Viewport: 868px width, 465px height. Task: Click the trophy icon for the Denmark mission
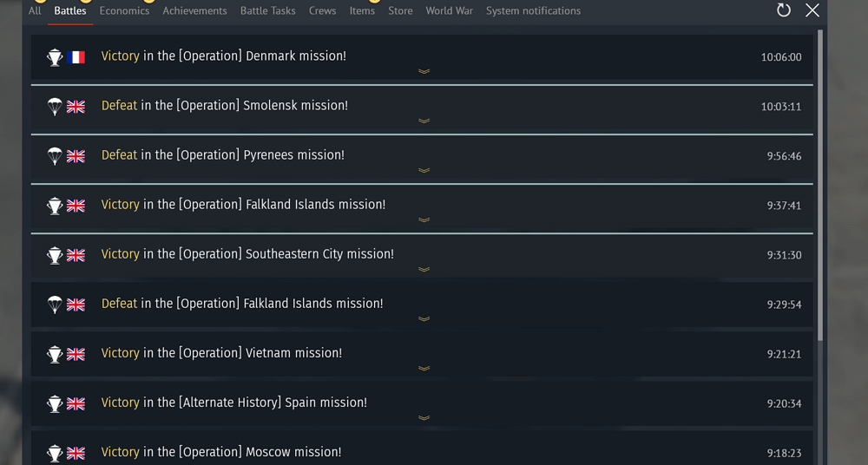pyautogui.click(x=55, y=57)
